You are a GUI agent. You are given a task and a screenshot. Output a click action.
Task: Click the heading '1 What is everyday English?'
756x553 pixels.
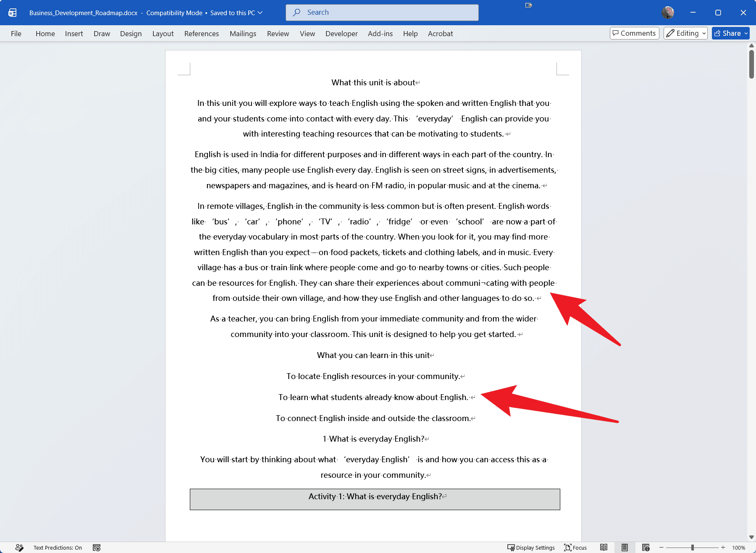click(x=373, y=439)
